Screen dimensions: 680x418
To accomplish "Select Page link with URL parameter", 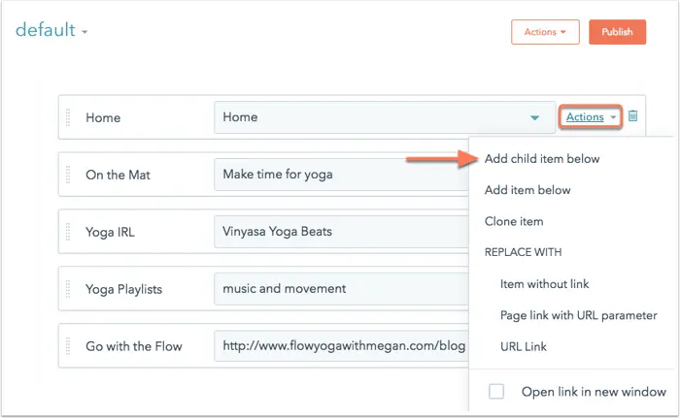I will (x=578, y=315).
